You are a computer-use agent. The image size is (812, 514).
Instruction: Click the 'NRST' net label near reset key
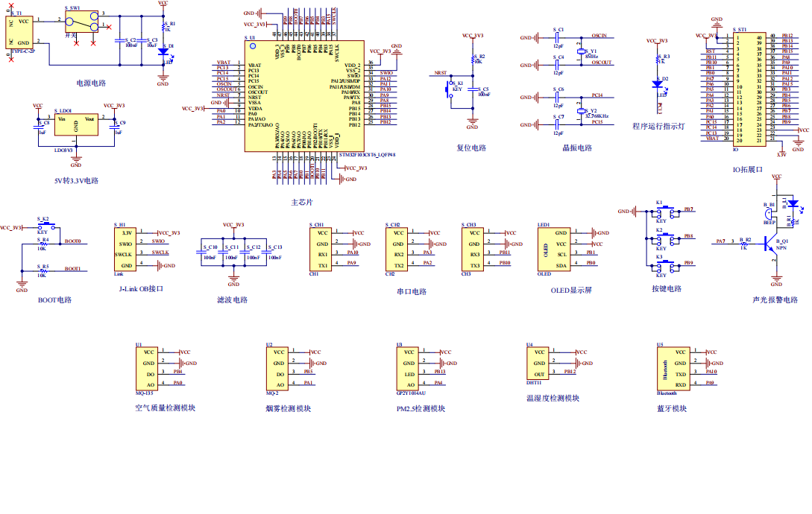coord(441,73)
